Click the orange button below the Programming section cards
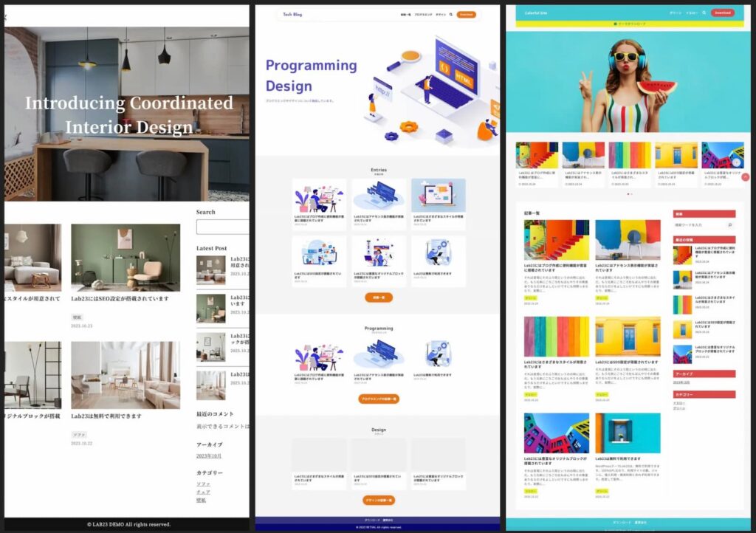The height and width of the screenshot is (533, 756). point(379,399)
